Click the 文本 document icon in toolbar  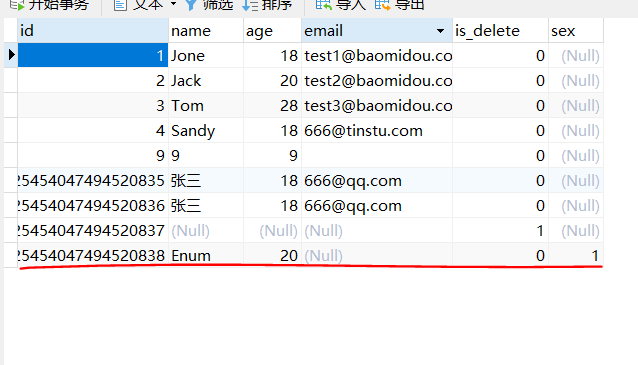coord(120,5)
